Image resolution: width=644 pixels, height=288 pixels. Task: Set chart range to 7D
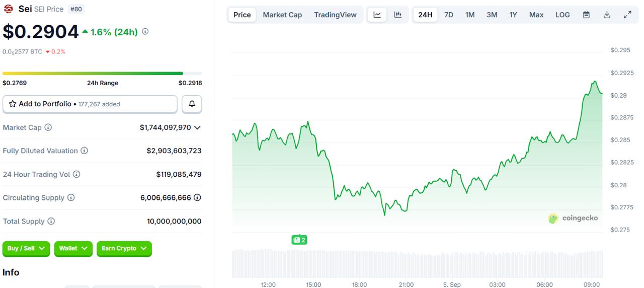coord(449,15)
